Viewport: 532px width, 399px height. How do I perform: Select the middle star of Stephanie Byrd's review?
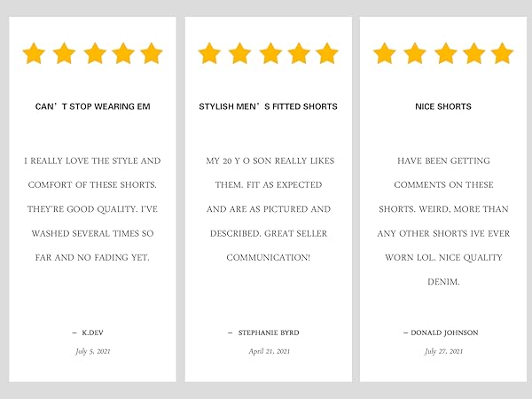270,53
